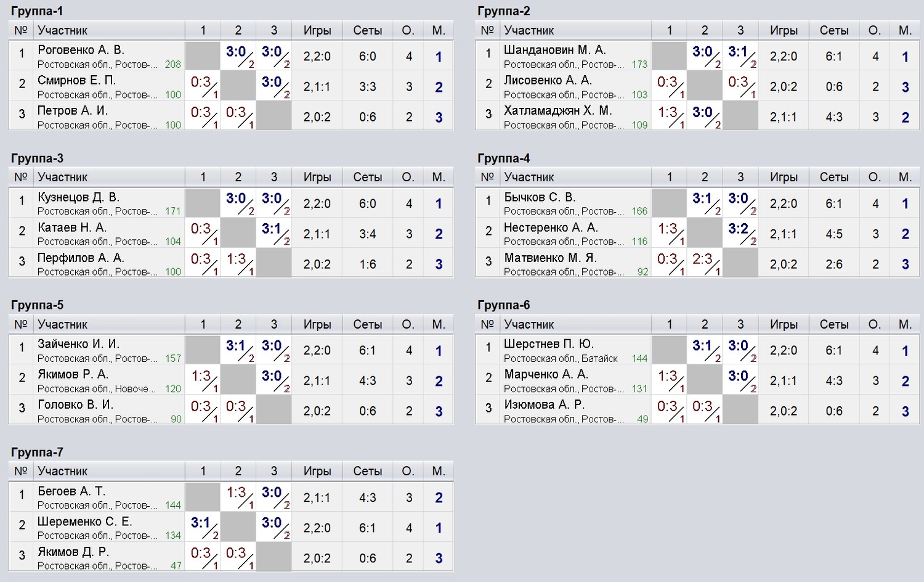
Task: Click the Группа-7 heading
Action: click(x=37, y=453)
